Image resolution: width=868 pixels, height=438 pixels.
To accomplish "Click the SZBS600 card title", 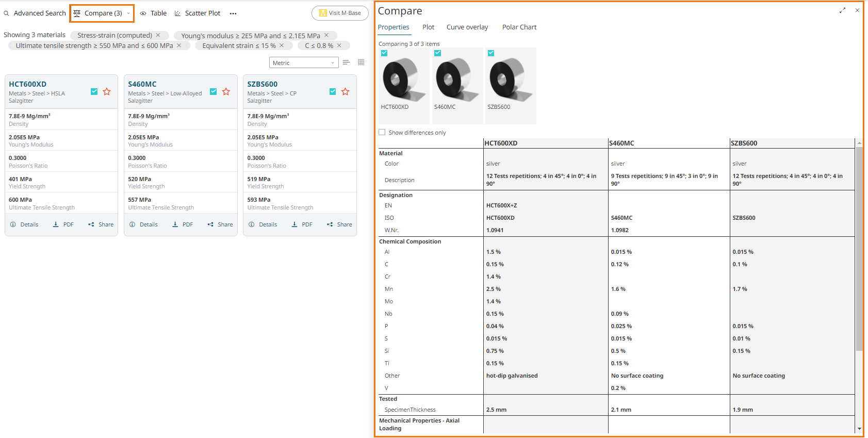I will (263, 84).
